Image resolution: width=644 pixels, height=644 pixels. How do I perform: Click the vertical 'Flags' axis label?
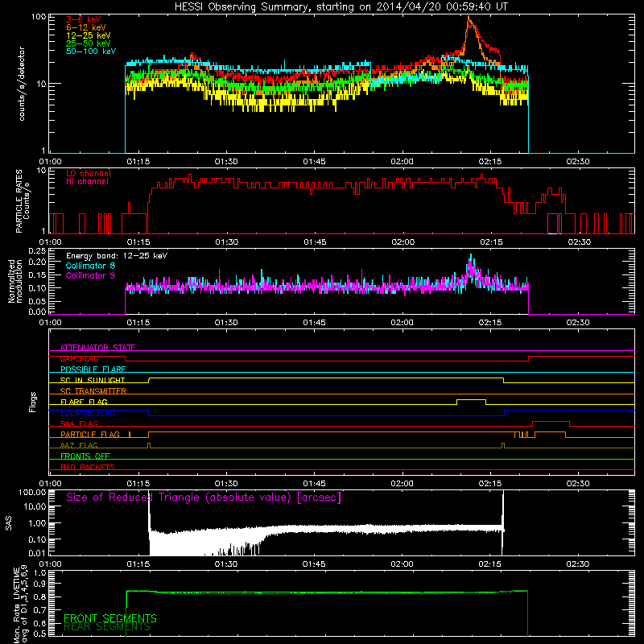click(32, 402)
